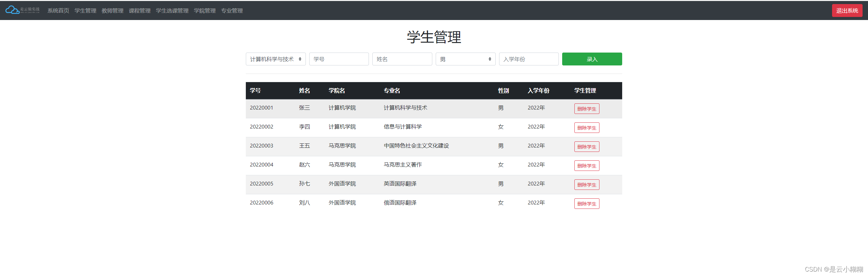Remove student 刘八 with 删除学生
Image resolution: width=868 pixels, height=276 pixels.
[x=587, y=204]
